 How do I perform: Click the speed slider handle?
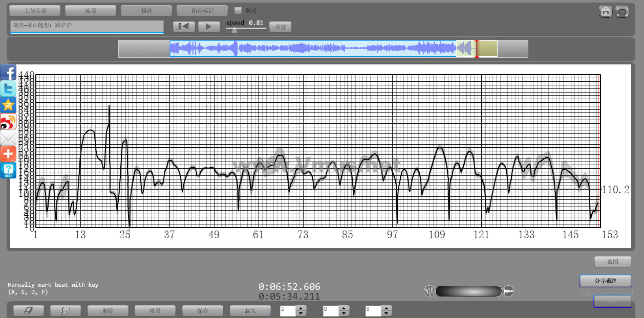tap(234, 30)
